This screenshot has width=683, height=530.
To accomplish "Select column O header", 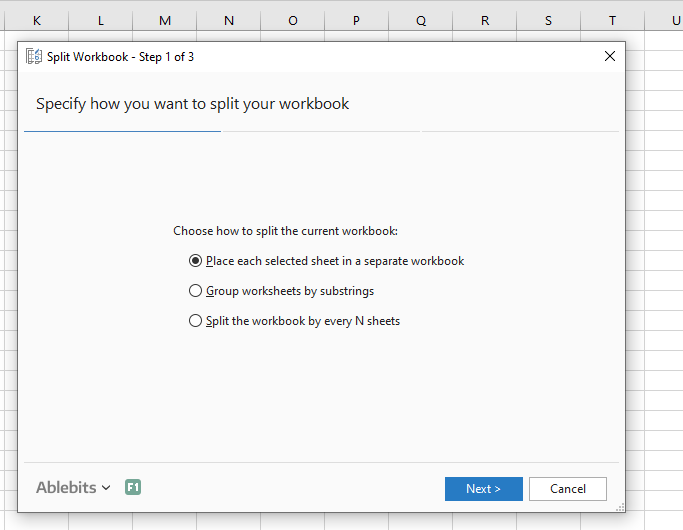I will click(293, 20).
